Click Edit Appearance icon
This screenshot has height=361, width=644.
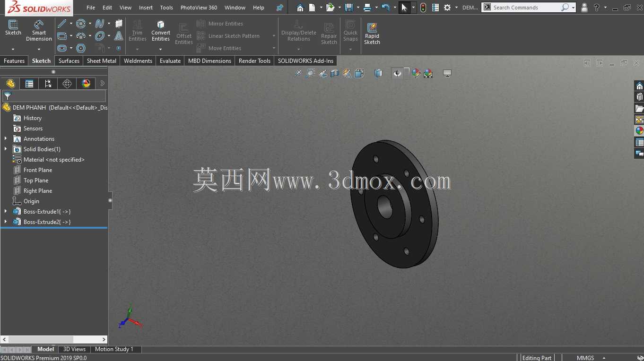pos(416,73)
